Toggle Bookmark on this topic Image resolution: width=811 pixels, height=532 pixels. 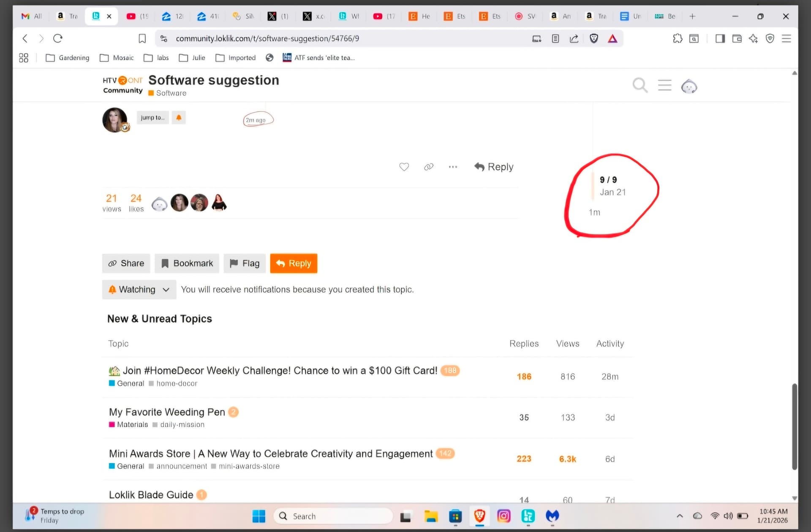pyautogui.click(x=187, y=263)
